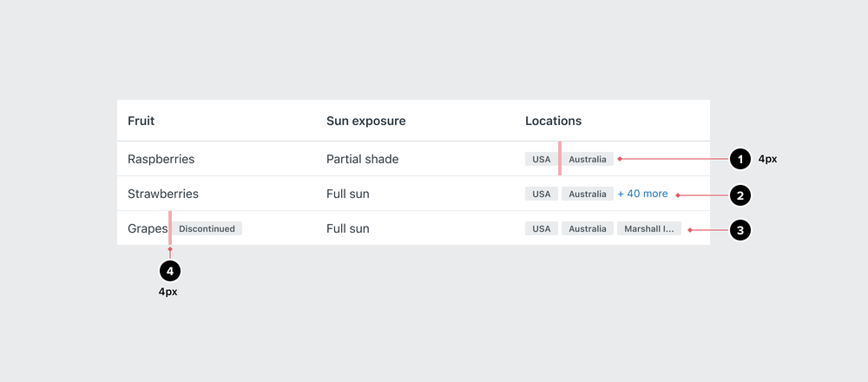Viewport: 868px width, 382px height.
Task: Click the USA tag in Strawberries row
Action: point(541,194)
